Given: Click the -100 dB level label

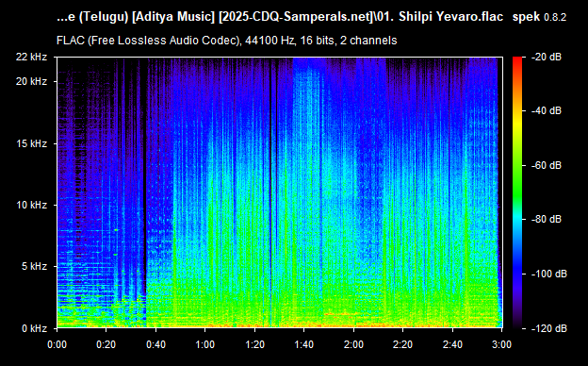Looking at the screenshot, I should click(549, 274).
